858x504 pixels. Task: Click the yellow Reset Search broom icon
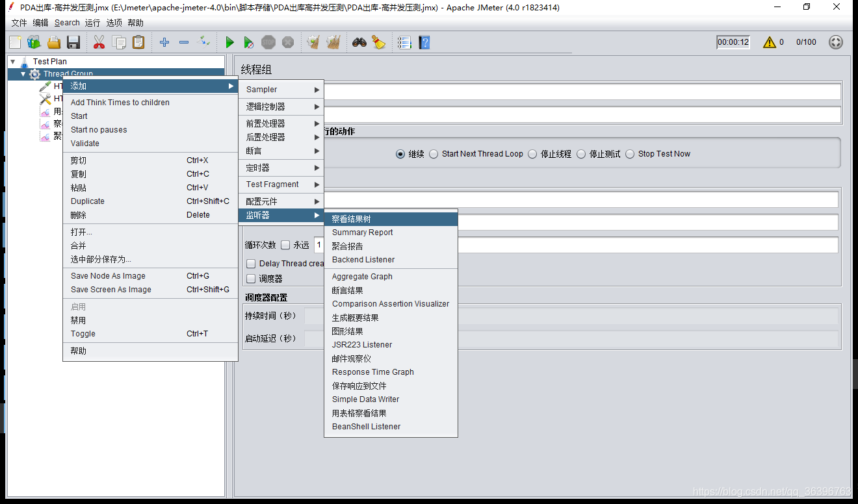coord(379,43)
